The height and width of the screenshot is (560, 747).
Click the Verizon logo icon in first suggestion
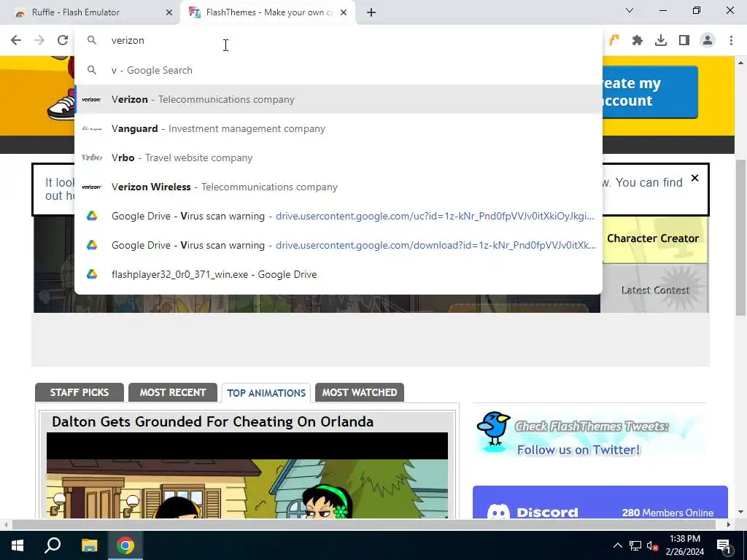click(91, 99)
